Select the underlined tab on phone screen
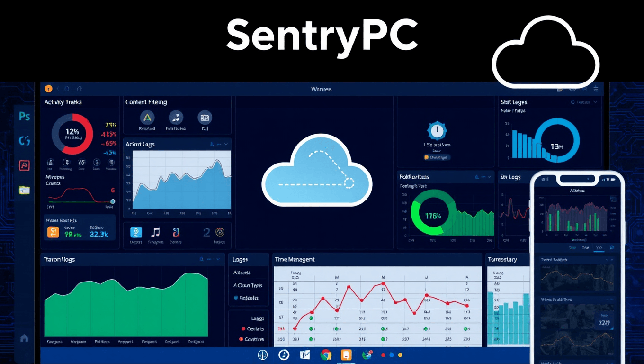The width and height of the screenshot is (644, 364). pos(599,247)
